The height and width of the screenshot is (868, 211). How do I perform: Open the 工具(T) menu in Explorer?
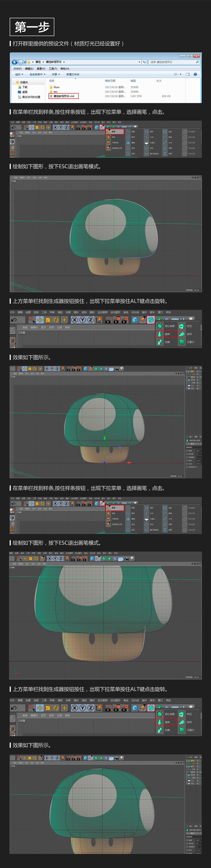[x=53, y=69]
